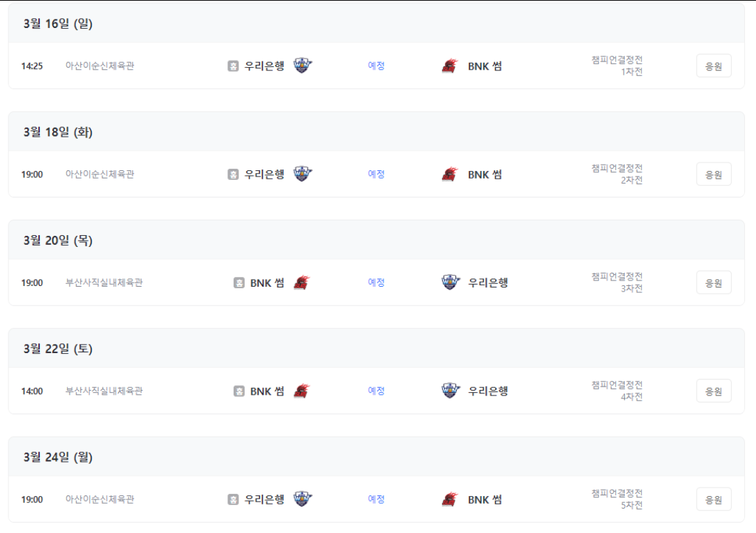Click Woori Bank away logo in March 22 game
The height and width of the screenshot is (533, 756).
(451, 390)
